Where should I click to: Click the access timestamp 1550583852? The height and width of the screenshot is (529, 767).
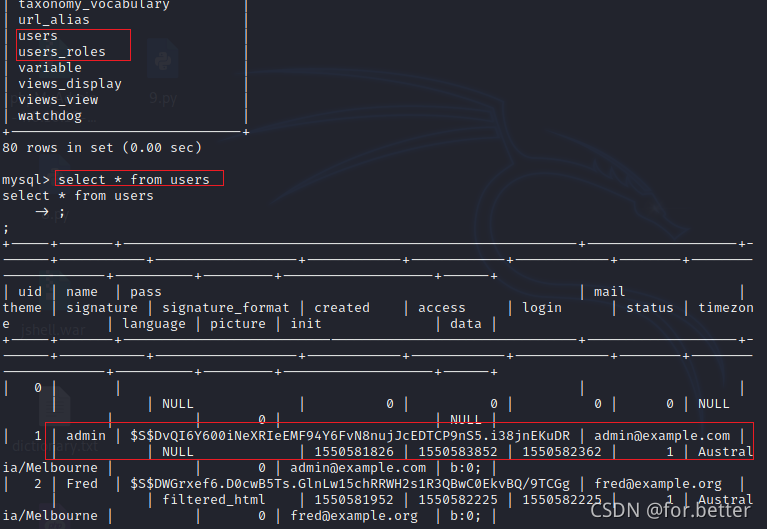(x=458, y=452)
